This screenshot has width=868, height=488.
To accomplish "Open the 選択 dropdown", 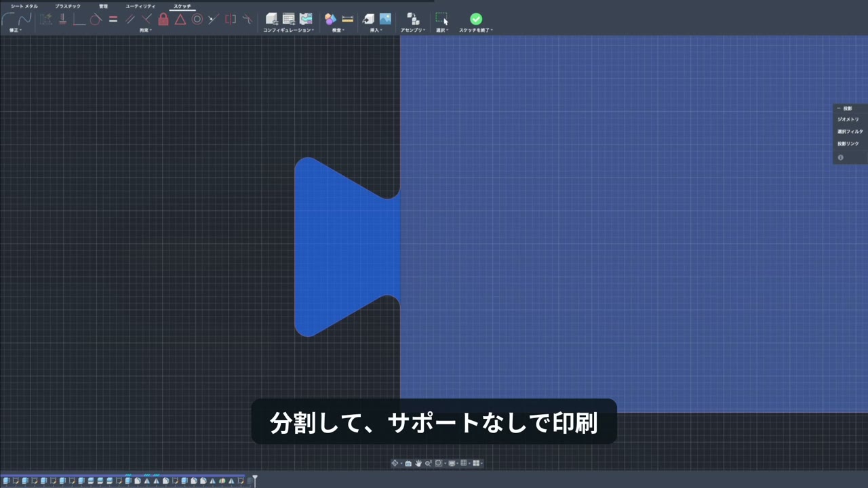I will pos(442,30).
